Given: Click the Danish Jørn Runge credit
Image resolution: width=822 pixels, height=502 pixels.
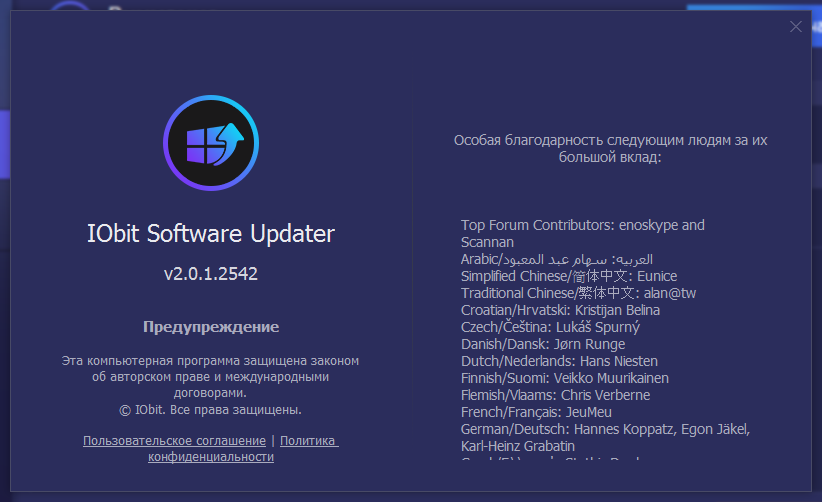Looking at the screenshot, I should click(543, 344).
